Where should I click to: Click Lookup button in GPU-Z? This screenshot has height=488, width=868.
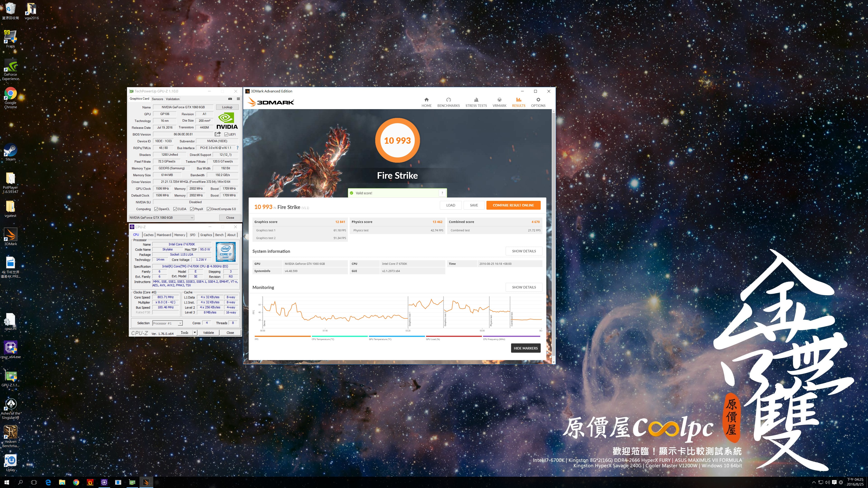pos(227,107)
